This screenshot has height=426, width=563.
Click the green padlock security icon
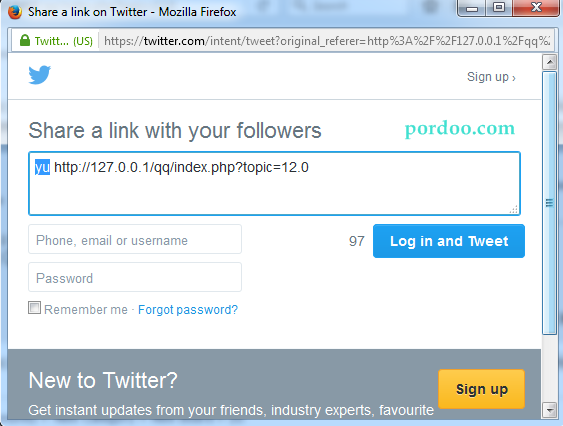pyautogui.click(x=25, y=40)
